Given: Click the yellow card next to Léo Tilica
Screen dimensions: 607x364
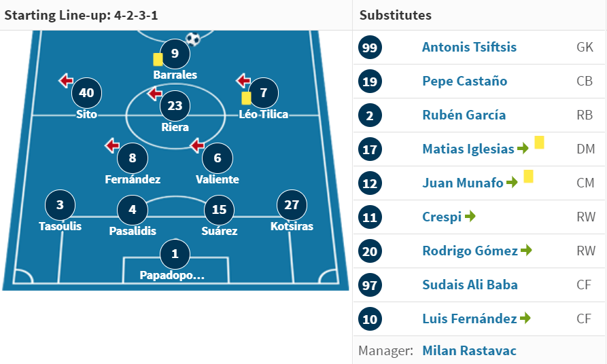Looking at the screenshot, I should click(246, 98).
